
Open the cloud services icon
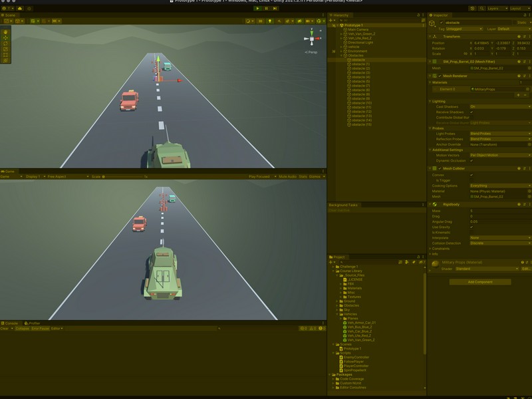point(20,8)
